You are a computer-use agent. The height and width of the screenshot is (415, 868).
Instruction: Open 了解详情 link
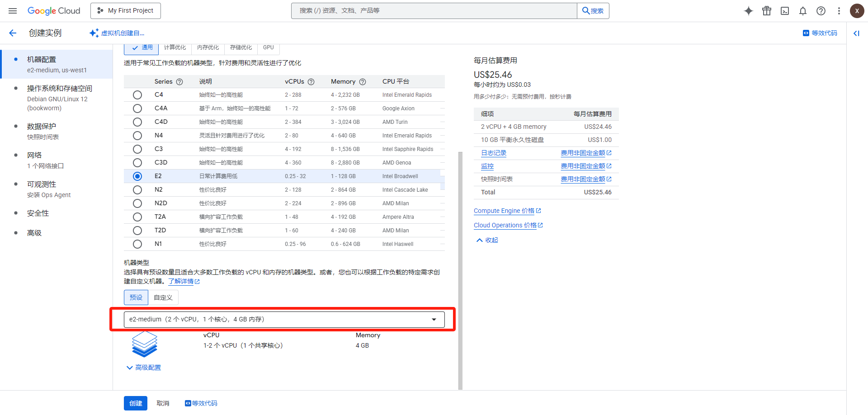point(184,281)
